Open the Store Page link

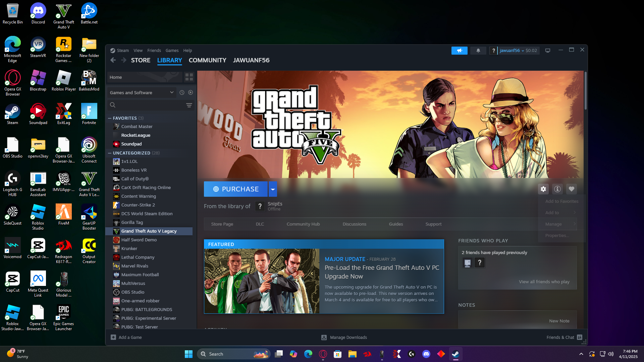222,224
